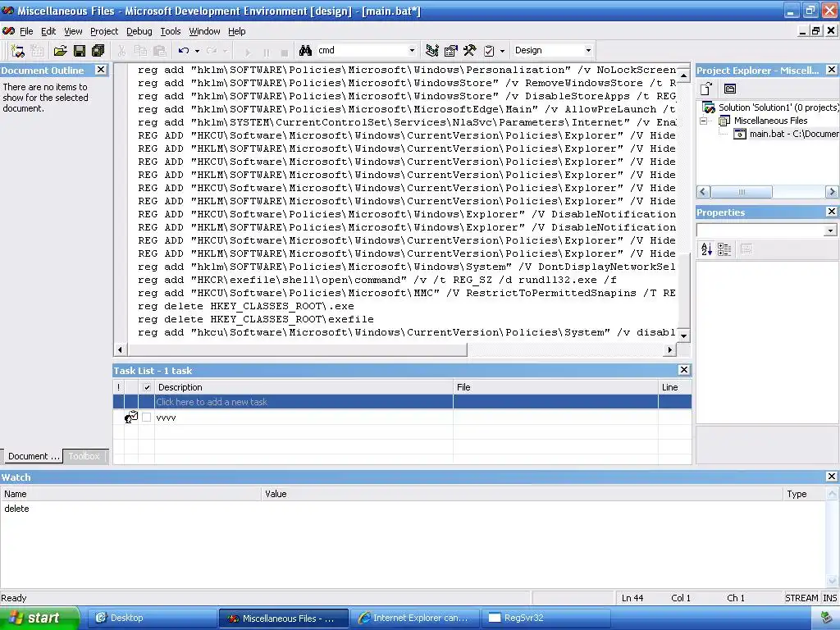Open the Debug menu
Screen dimensions: 840x630
[139, 31]
